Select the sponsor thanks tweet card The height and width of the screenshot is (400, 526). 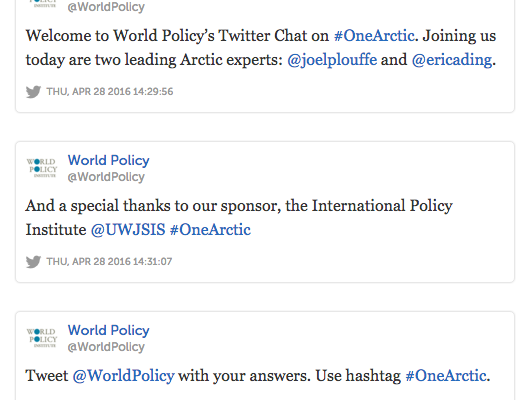(265, 212)
